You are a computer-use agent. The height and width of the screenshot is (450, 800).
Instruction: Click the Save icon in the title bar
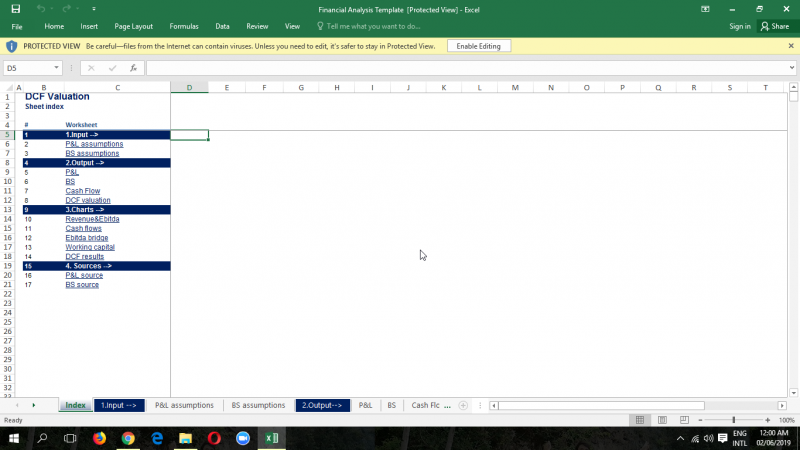click(x=15, y=8)
